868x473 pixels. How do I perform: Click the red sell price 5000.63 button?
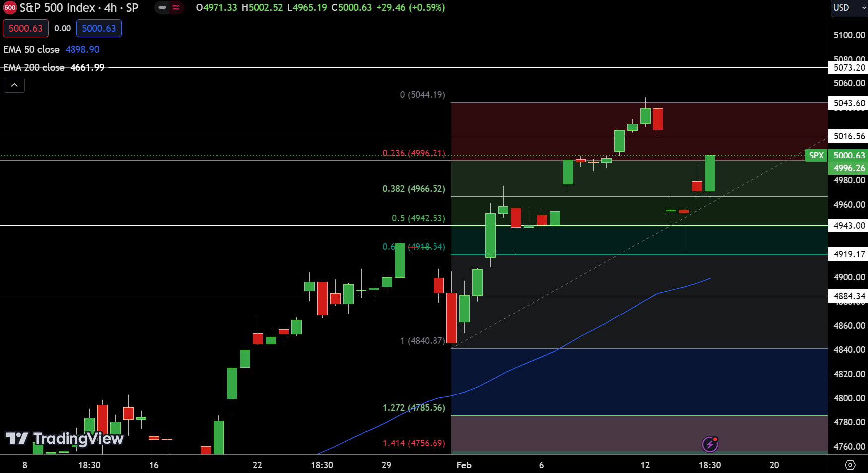pos(26,28)
